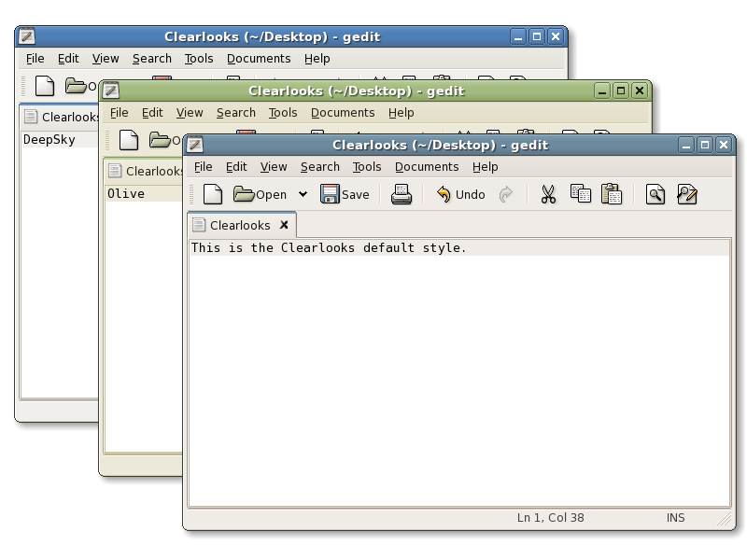Undo the last action in front window
Screen dimensions: 747x560
coord(460,194)
